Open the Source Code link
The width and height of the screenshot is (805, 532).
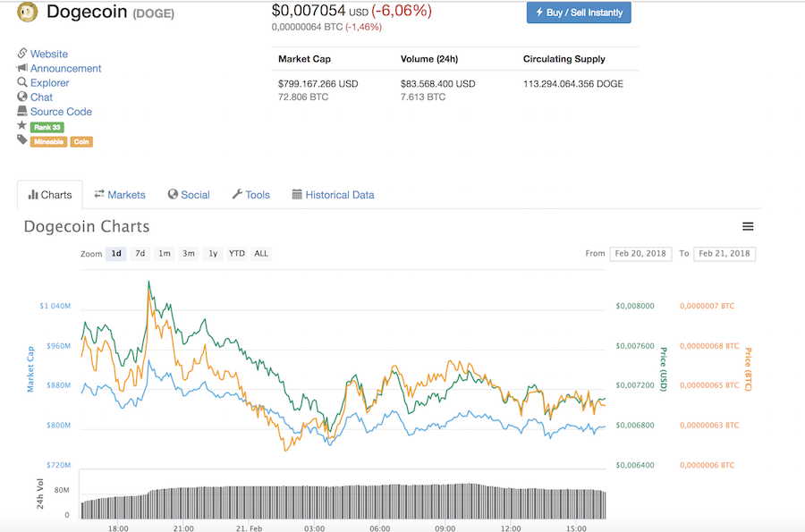tap(61, 112)
